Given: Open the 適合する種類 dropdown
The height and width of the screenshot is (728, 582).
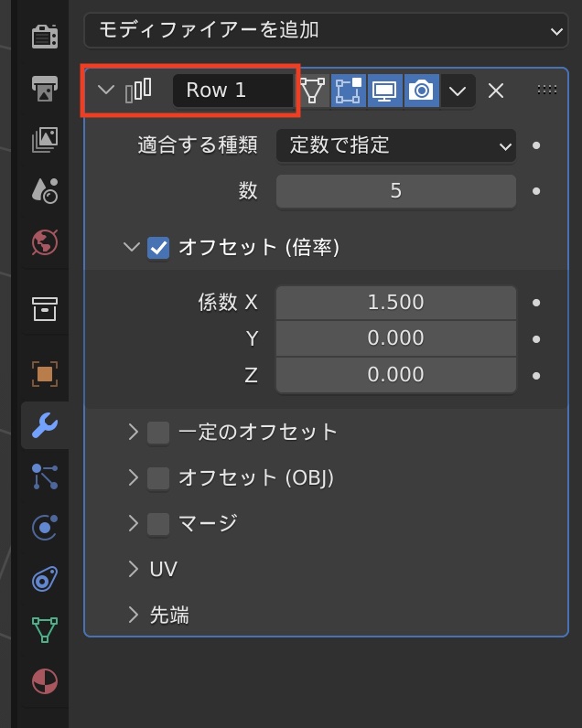Looking at the screenshot, I should pos(395,145).
